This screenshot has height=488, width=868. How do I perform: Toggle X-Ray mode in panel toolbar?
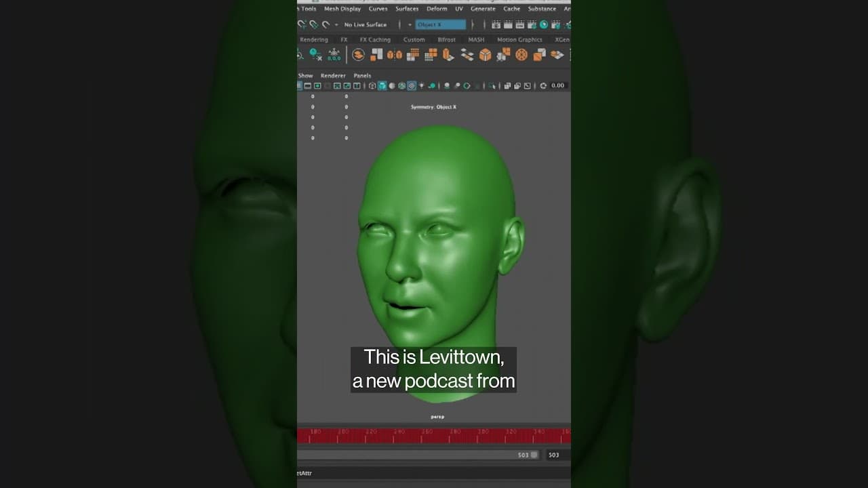click(507, 85)
